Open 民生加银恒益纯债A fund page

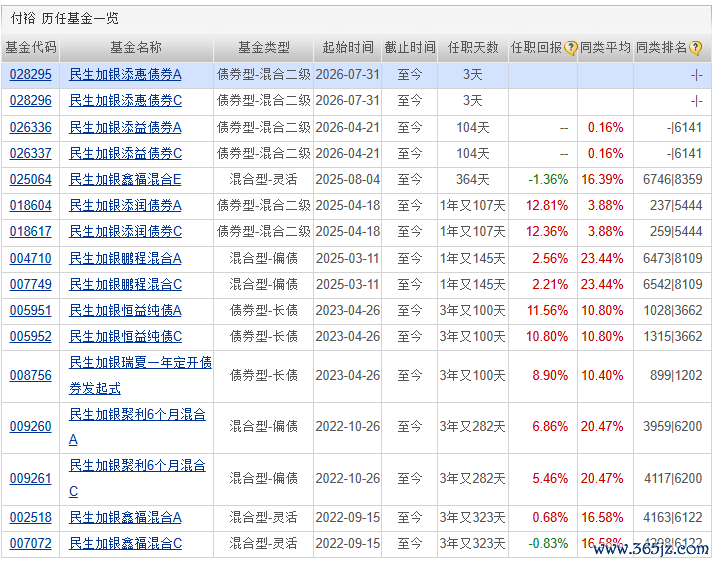coord(126,311)
